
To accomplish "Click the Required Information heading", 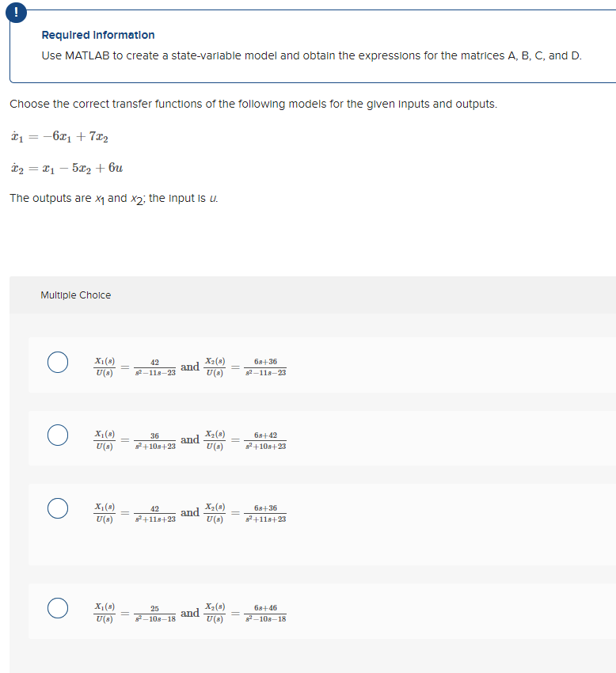I will pyautogui.click(x=97, y=35).
